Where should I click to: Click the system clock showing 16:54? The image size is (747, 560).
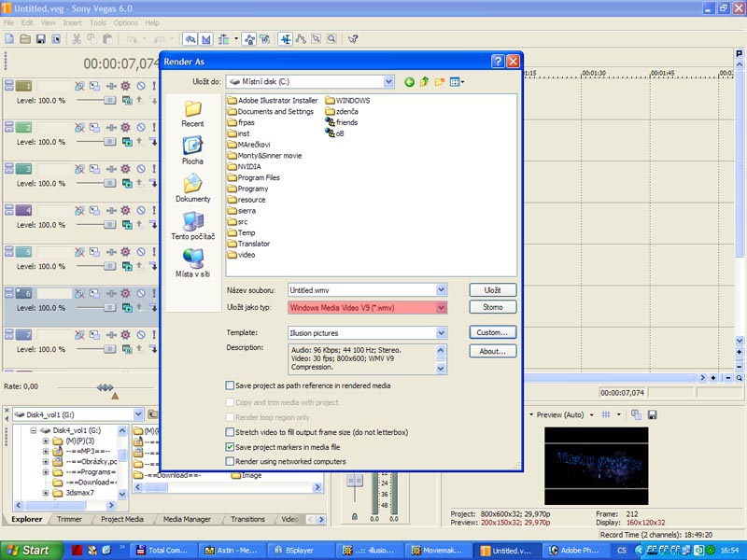tap(730, 551)
